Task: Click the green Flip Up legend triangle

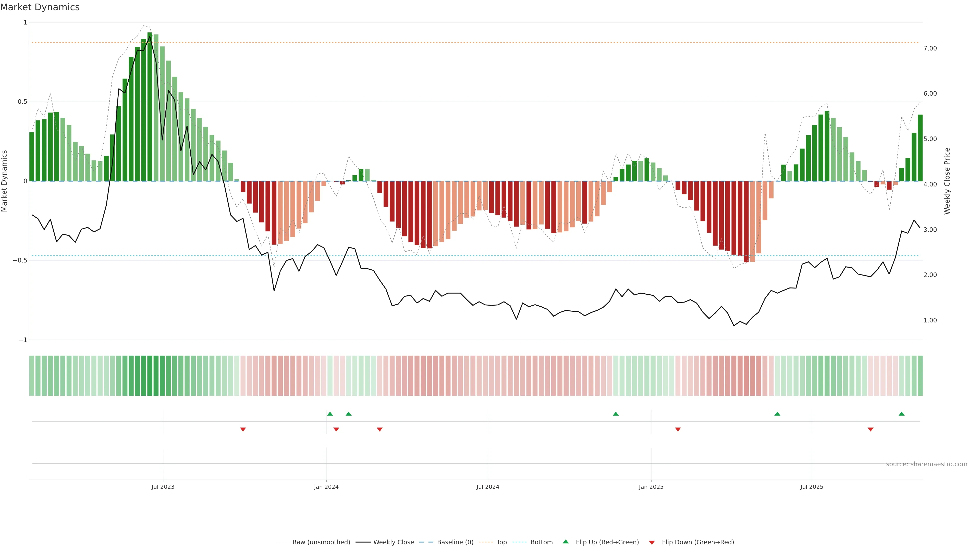Action: 566,542
